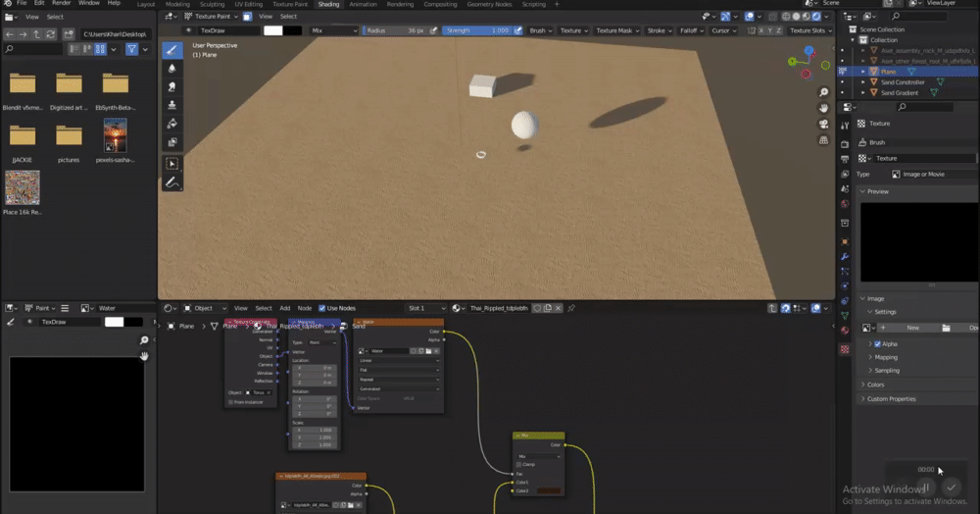This screenshot has width=980, height=514.
Task: Switch to the Geometry Nodes workspace tab
Action: (x=489, y=4)
